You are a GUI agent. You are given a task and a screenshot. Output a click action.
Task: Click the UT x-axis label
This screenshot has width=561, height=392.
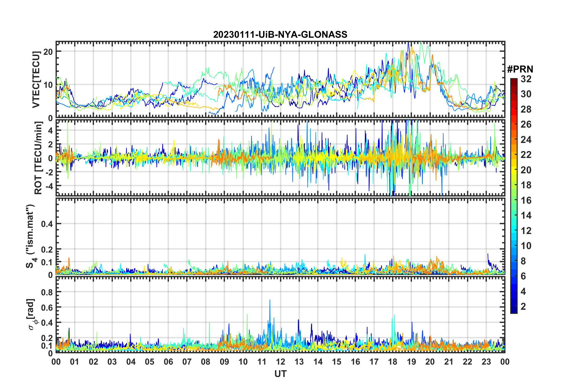coord(280,374)
